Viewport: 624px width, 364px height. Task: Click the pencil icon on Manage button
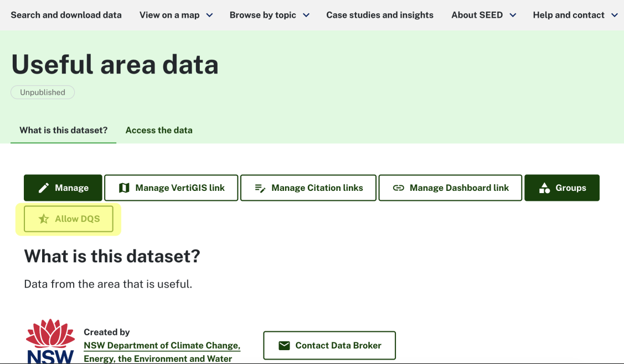pyautogui.click(x=44, y=188)
